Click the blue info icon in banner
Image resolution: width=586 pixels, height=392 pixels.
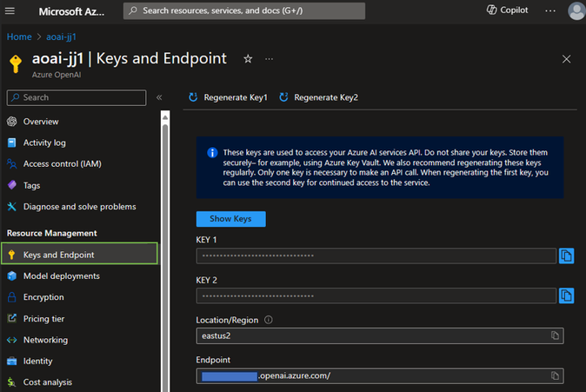click(212, 152)
